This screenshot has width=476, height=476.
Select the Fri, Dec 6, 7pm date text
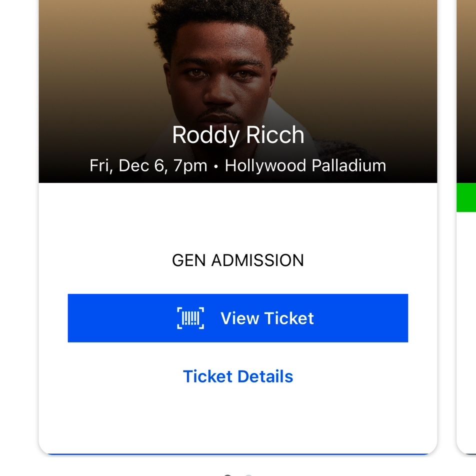point(148,166)
